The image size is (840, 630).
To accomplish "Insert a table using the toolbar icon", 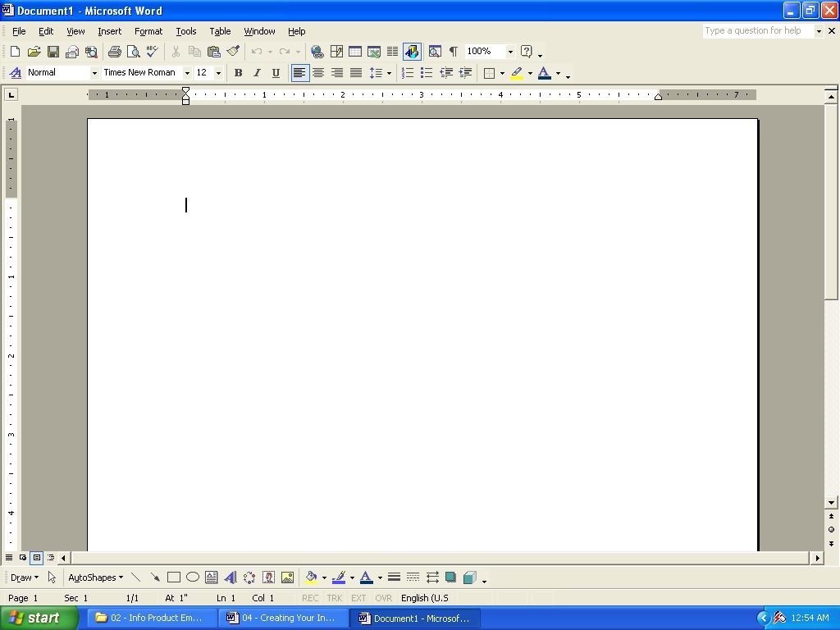I will coord(355,52).
